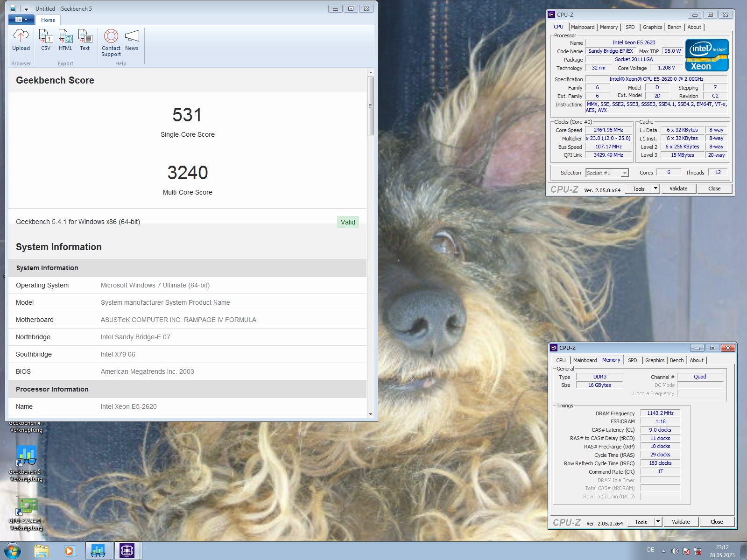The height and width of the screenshot is (560, 747).
Task: Export results as CSV
Action: point(46,40)
